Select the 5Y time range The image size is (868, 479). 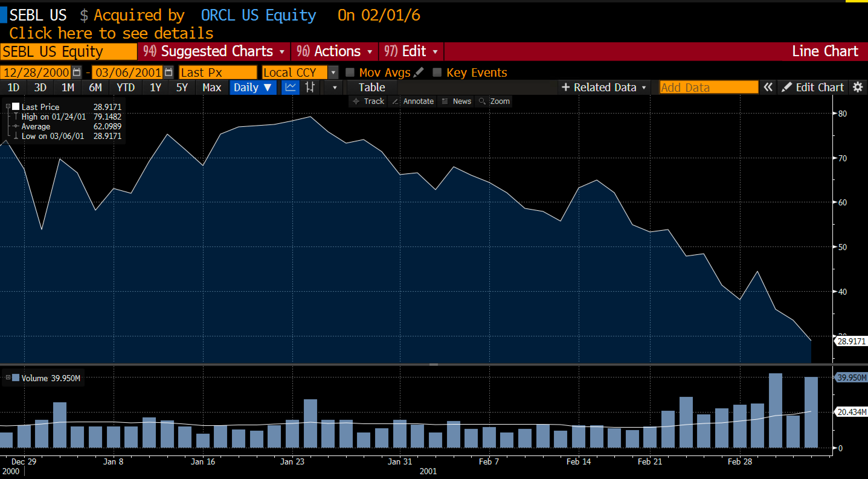(x=182, y=88)
